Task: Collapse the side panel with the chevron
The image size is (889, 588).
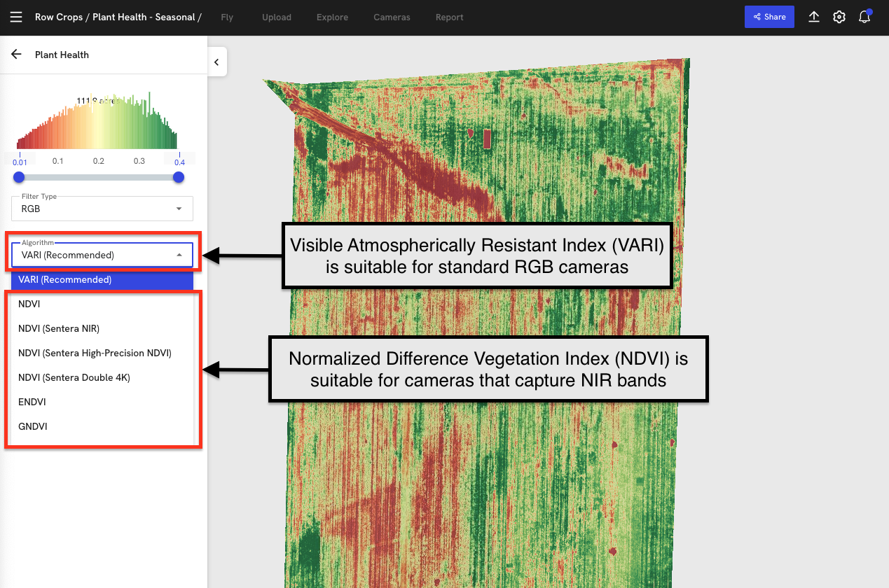Action: pyautogui.click(x=216, y=62)
